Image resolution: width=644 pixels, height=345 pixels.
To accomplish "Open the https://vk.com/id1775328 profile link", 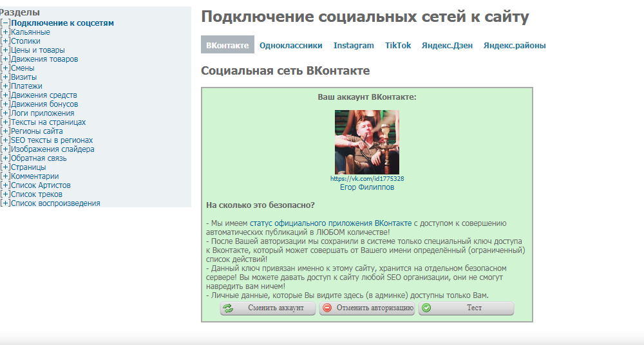I will coord(367,179).
